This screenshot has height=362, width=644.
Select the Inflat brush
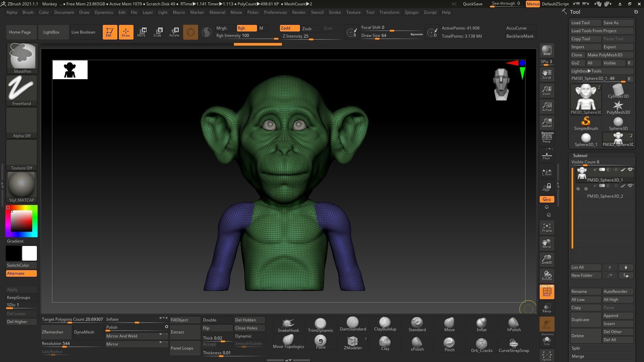[x=482, y=325]
